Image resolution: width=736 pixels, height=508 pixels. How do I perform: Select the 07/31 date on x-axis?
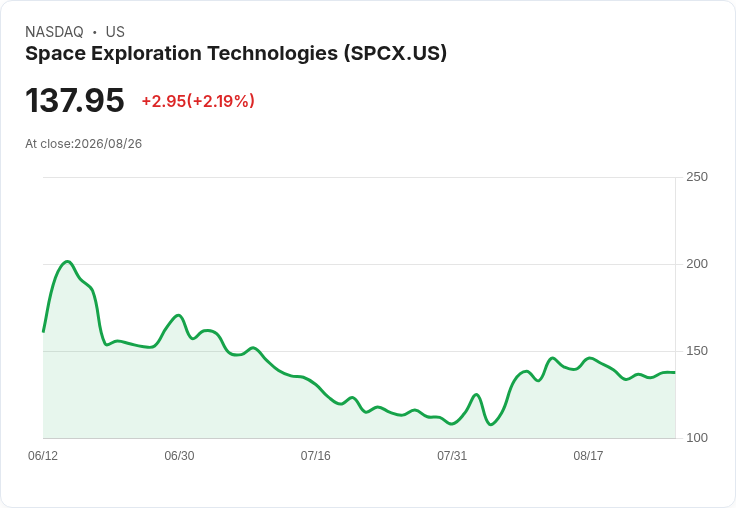coord(452,456)
